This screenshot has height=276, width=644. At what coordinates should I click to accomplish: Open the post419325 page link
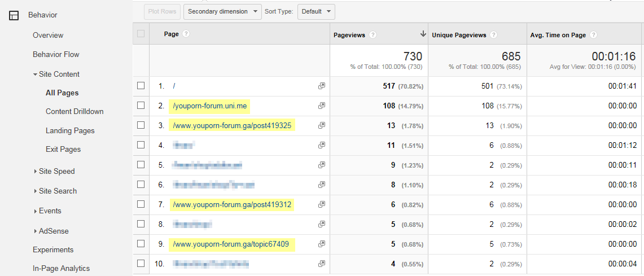232,126
